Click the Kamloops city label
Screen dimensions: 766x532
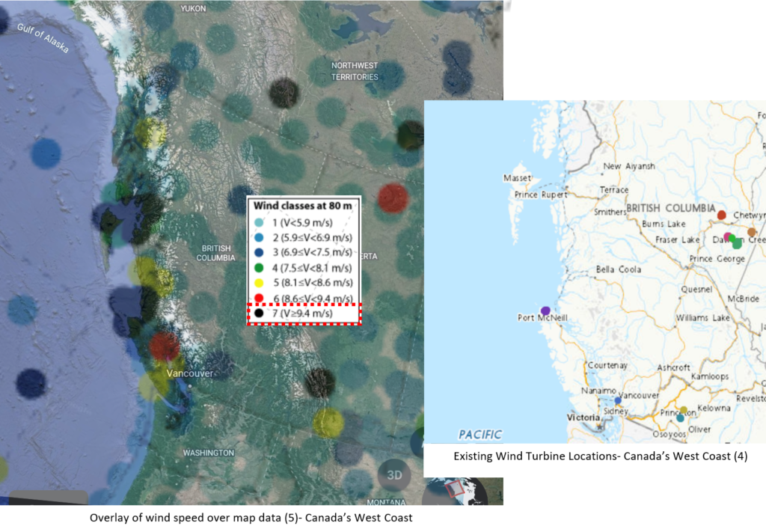click(709, 376)
